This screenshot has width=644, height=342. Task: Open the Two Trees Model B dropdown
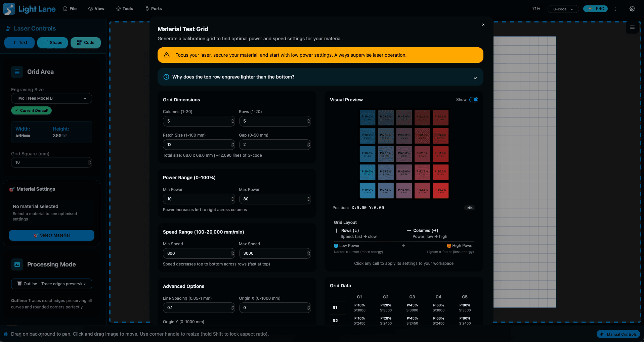click(51, 98)
